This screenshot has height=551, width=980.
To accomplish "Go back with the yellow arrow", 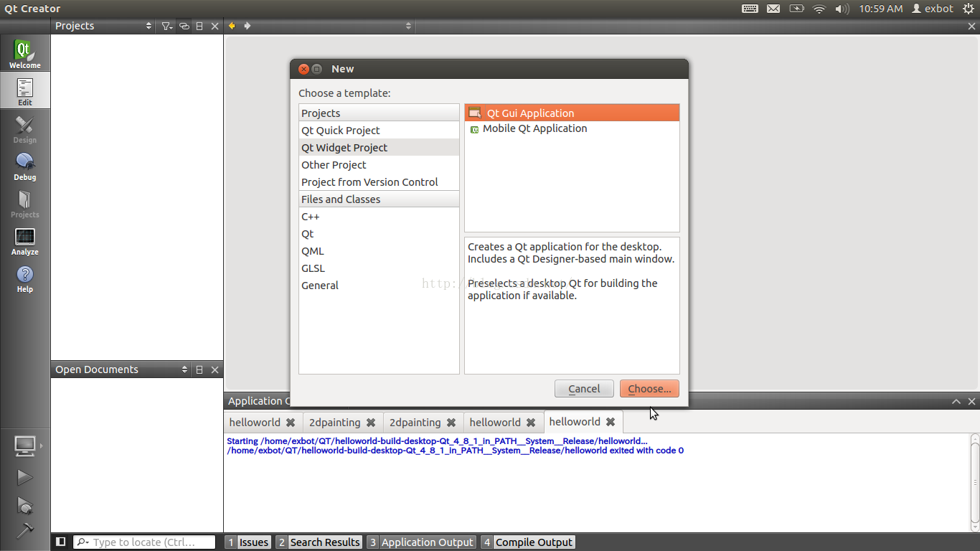I will (x=232, y=26).
